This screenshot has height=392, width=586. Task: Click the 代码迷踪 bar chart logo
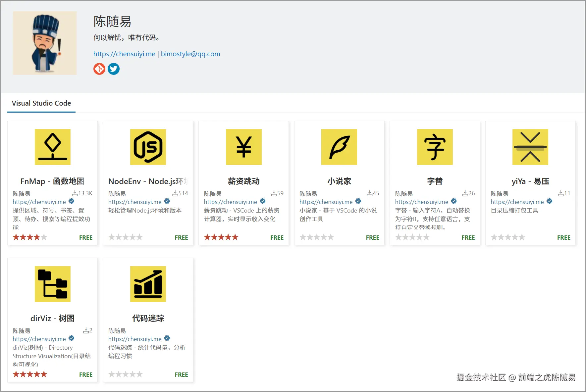148,284
